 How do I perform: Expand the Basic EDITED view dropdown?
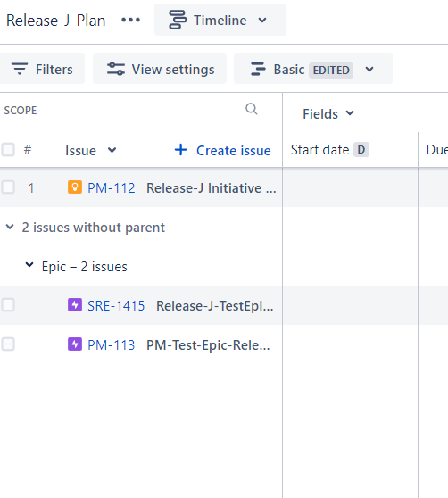(313, 69)
